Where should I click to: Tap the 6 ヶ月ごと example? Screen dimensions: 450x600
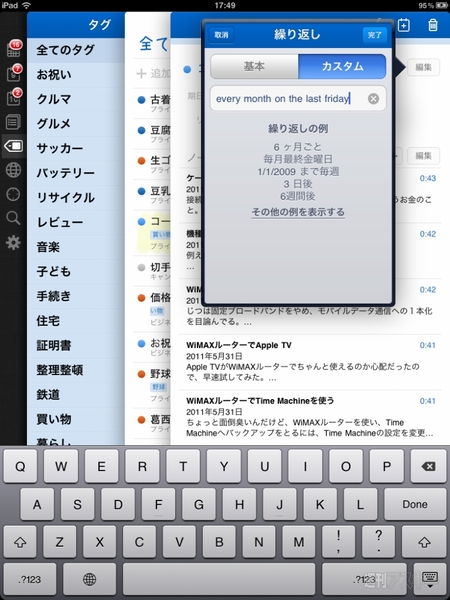pos(298,147)
